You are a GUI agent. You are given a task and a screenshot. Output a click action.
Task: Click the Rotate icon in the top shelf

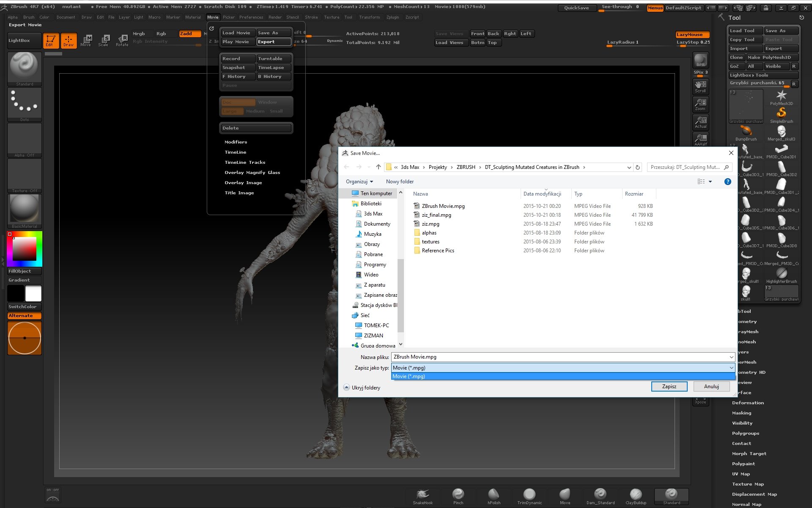coord(122,40)
